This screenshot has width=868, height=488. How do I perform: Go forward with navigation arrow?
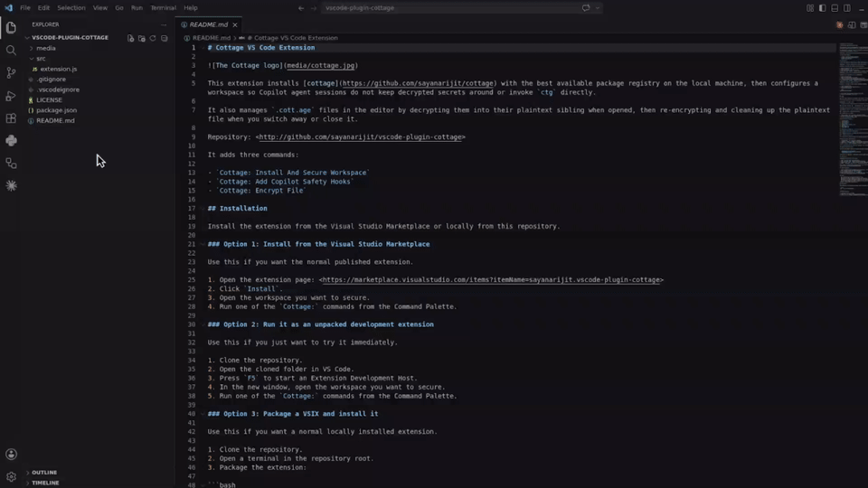point(314,8)
